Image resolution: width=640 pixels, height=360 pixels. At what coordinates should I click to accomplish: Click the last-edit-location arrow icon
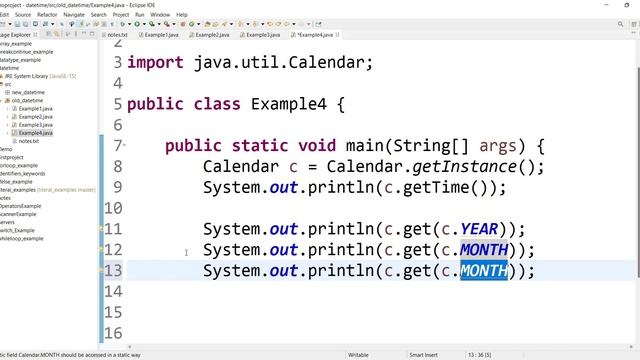[x=270, y=24]
